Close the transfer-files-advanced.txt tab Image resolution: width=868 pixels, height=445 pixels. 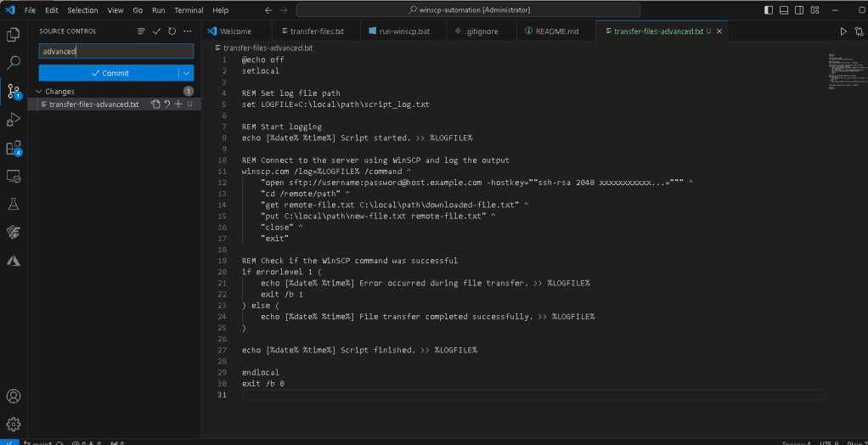pyautogui.click(x=719, y=31)
